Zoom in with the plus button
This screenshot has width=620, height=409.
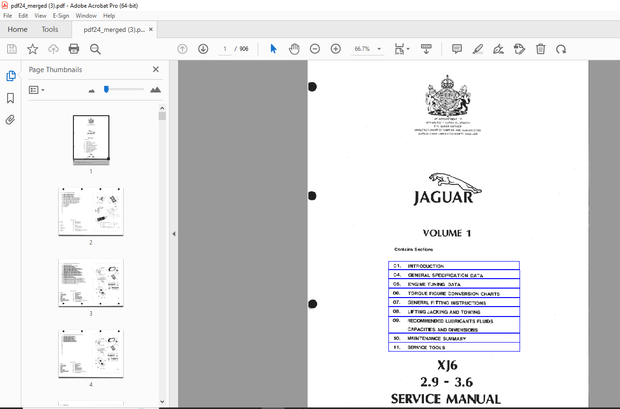coord(336,49)
